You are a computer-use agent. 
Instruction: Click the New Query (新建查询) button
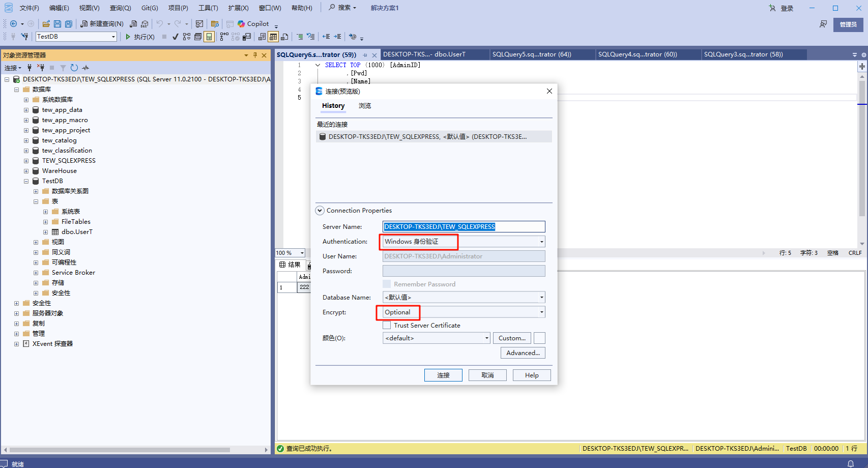tap(102, 24)
